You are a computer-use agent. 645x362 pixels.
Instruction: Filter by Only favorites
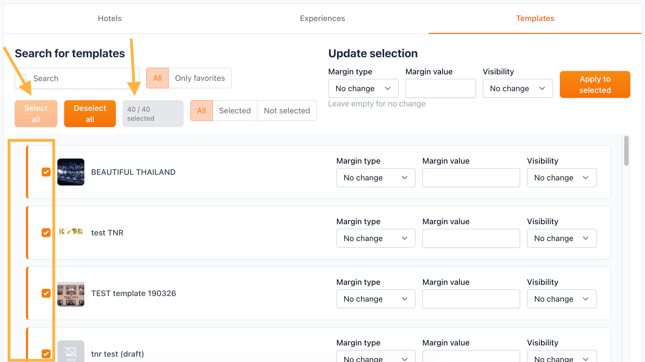(200, 78)
